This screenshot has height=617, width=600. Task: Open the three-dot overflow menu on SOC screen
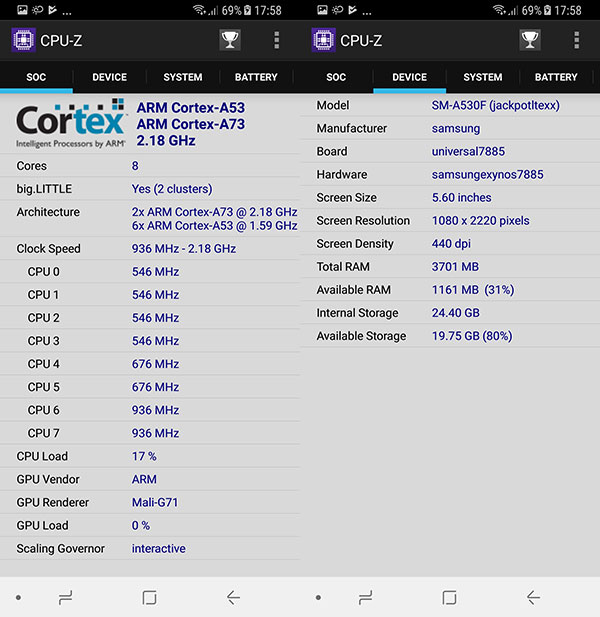277,40
